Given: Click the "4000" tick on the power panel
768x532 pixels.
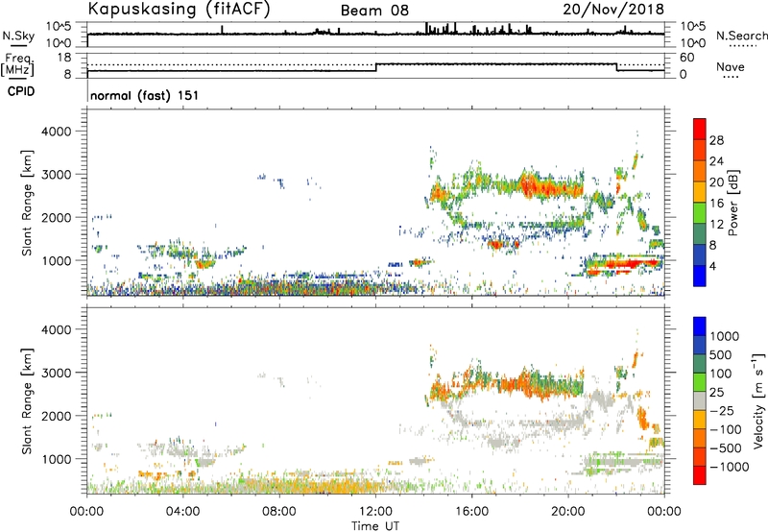Looking at the screenshot, I should (56, 132).
